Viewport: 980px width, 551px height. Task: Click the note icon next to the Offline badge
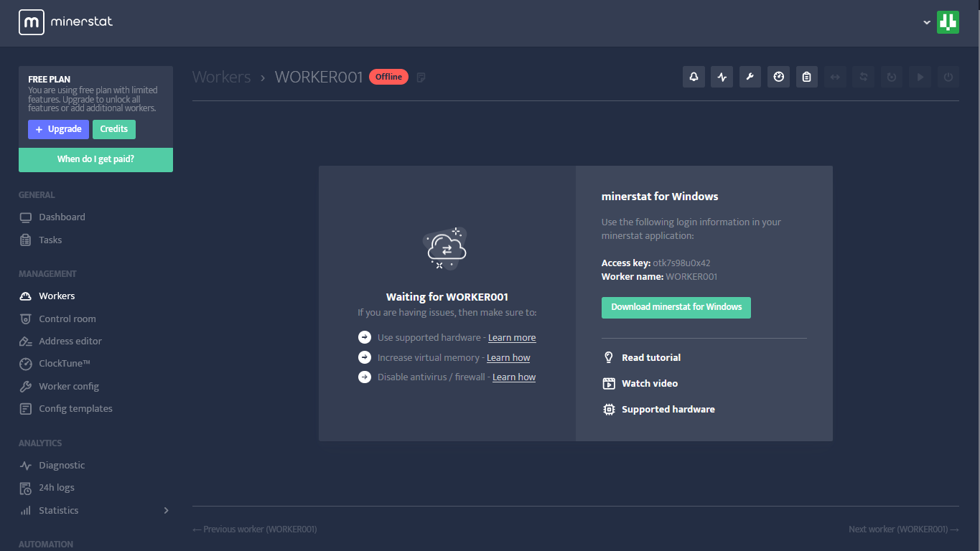pos(421,77)
